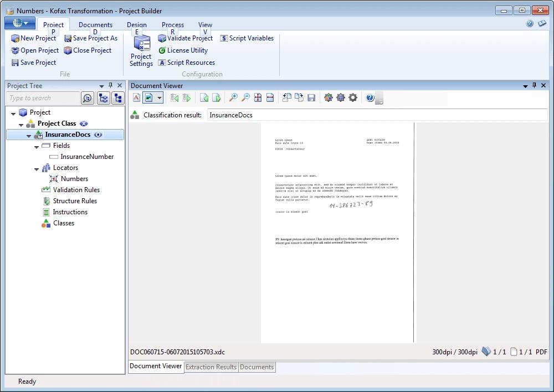Pin the Project Tree panel
Viewport: 554px width, 392px height.
point(110,86)
